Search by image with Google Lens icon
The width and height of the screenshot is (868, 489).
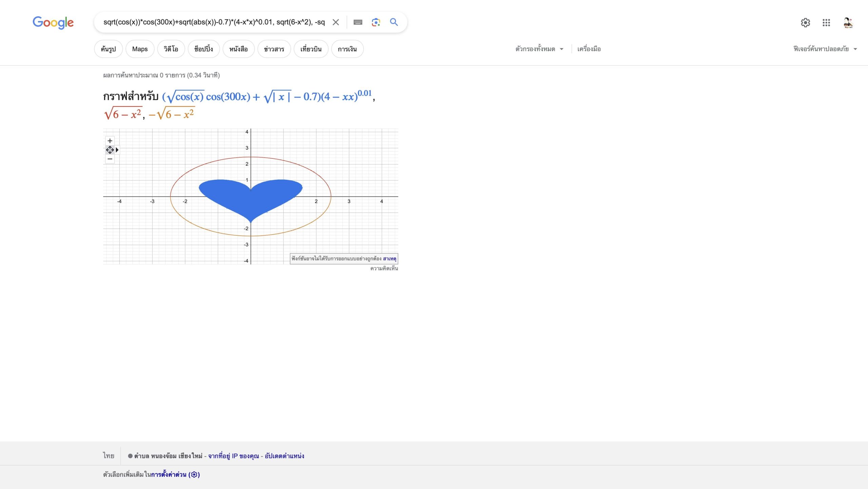376,22
